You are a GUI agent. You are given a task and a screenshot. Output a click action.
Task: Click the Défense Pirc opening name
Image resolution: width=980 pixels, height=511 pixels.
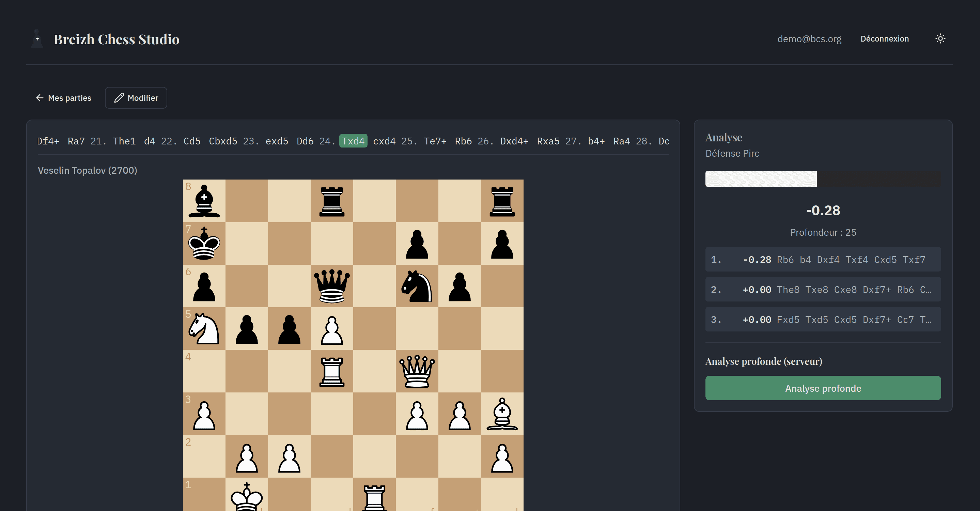tap(732, 153)
